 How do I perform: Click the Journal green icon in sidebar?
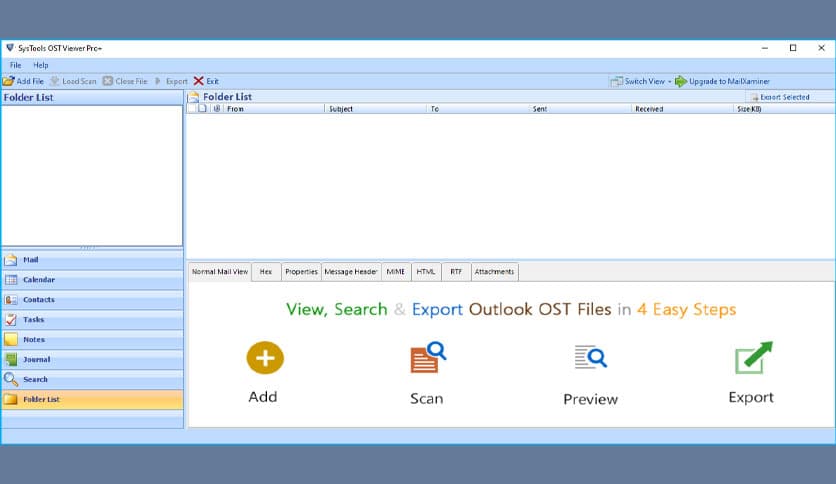[x=11, y=359]
